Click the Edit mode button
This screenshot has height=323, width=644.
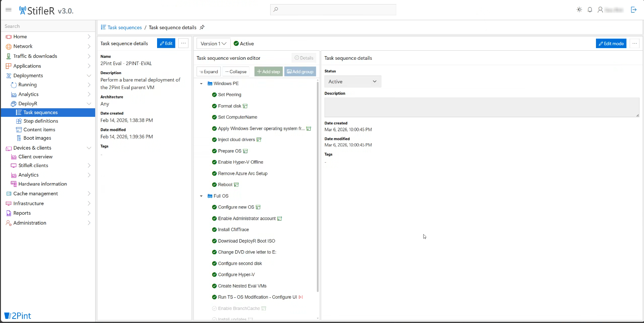point(611,44)
